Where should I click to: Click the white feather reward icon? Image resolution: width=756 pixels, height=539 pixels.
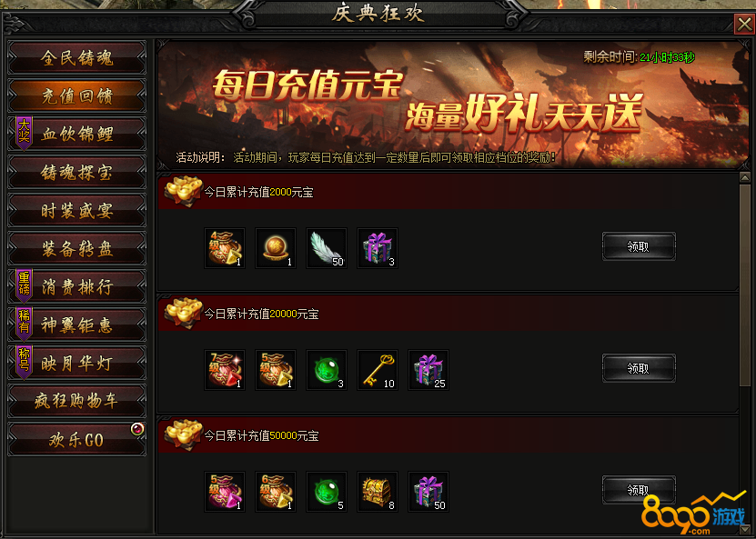(327, 248)
